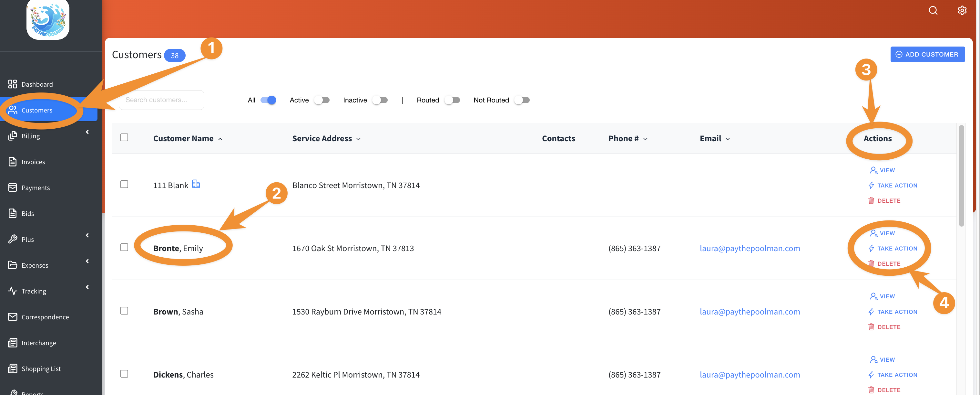Open settings gear icon in header
This screenshot has width=980, height=395.
click(x=962, y=10)
